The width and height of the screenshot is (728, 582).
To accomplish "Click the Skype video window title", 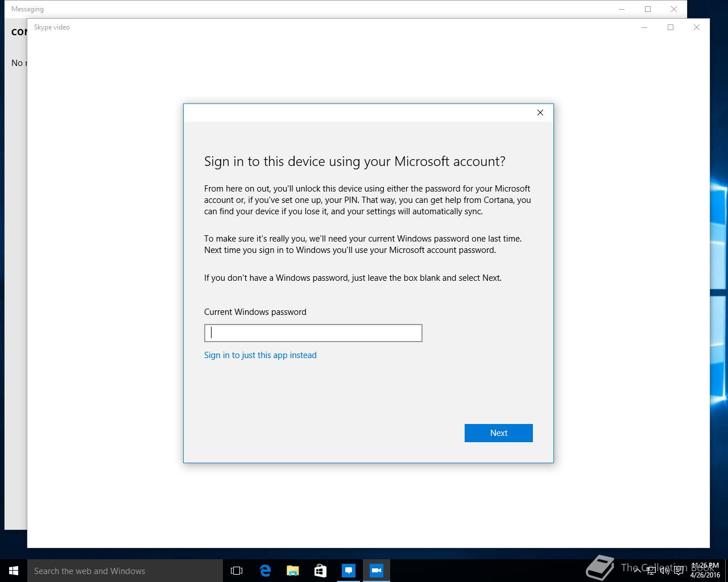I will (x=52, y=27).
